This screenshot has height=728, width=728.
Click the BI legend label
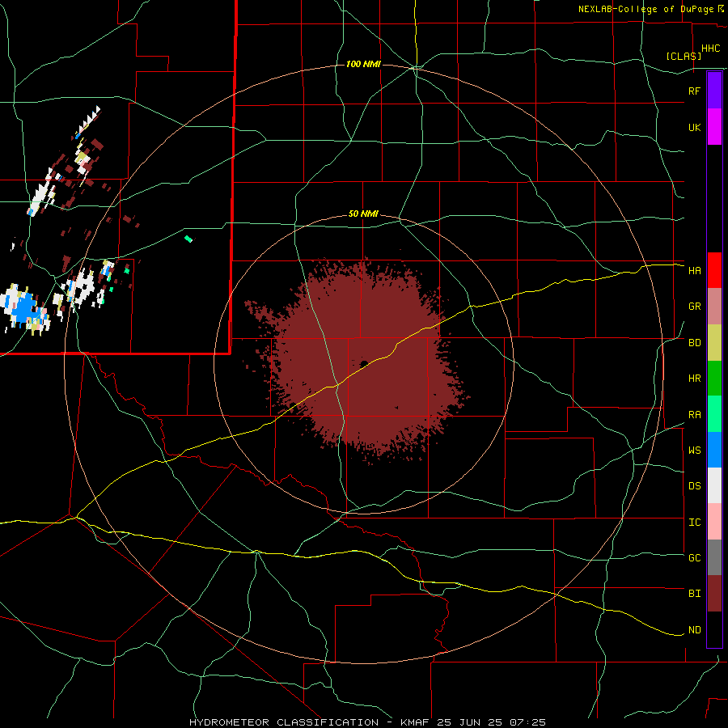694,594
